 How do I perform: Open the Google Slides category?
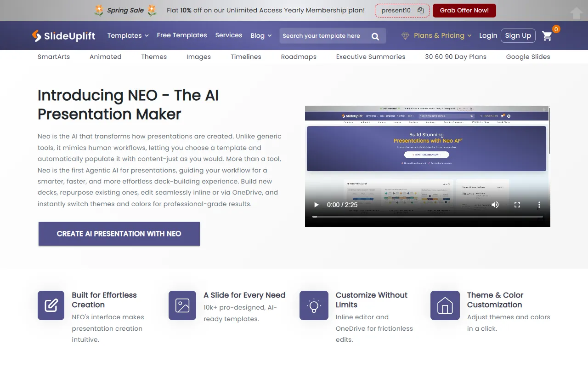[x=528, y=57]
